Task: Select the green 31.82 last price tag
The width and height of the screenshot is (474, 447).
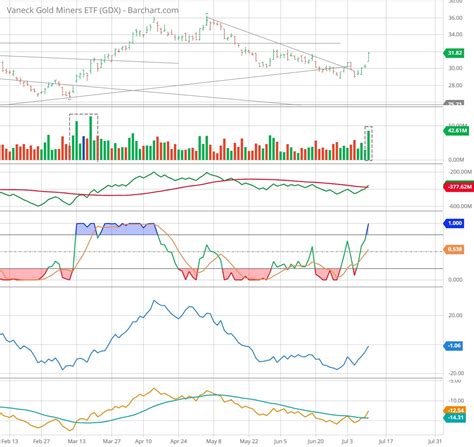Action: (x=453, y=53)
